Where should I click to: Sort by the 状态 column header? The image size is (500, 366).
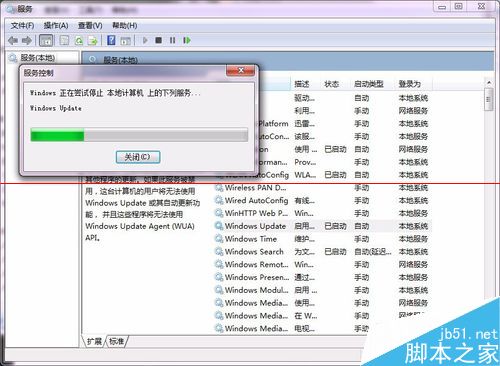(x=331, y=84)
